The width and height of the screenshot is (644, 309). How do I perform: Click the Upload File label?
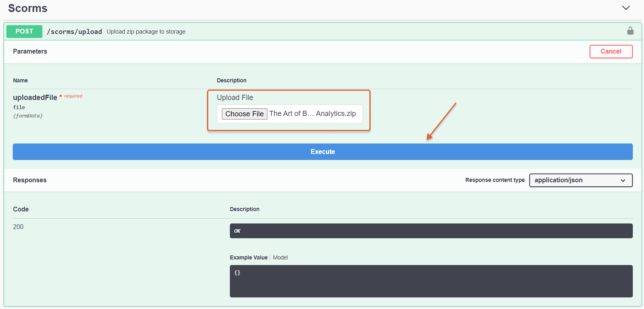click(x=235, y=98)
